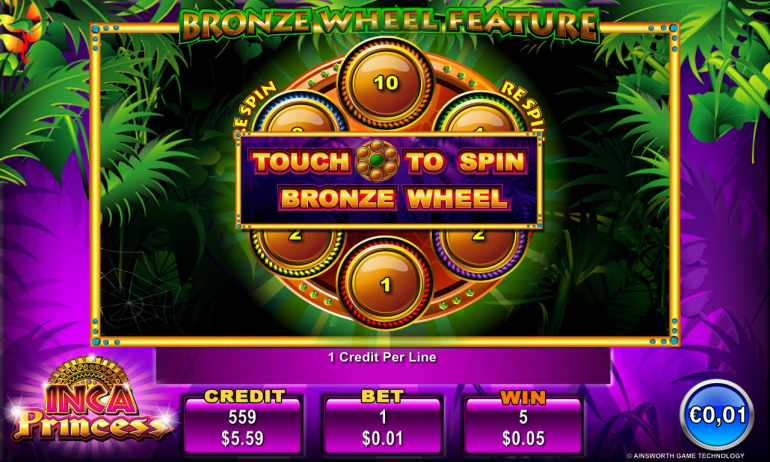770x462 pixels.
Task: Choose the green-rimmed medallion on the wheel
Action: click(478, 115)
